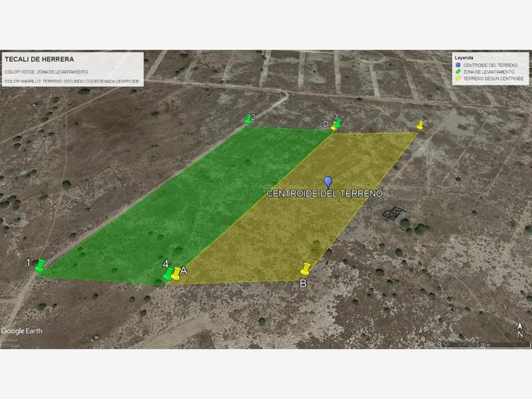Click the north arrow compass icon
532x399 pixels.
[520, 330]
